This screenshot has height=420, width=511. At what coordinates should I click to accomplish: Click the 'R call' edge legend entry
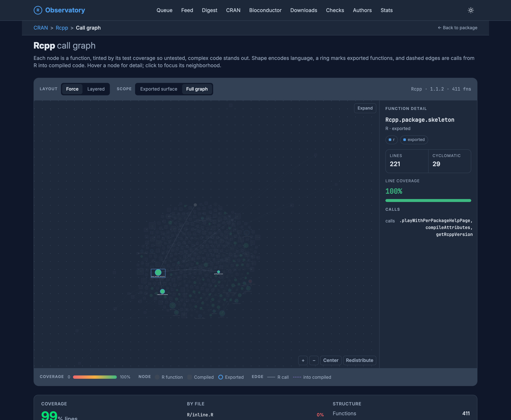click(278, 377)
